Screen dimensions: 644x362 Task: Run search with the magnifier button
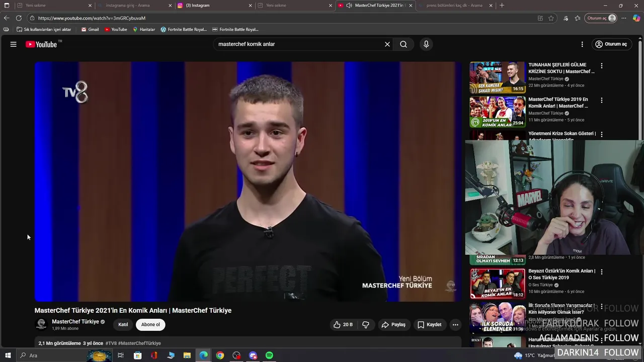click(x=404, y=44)
